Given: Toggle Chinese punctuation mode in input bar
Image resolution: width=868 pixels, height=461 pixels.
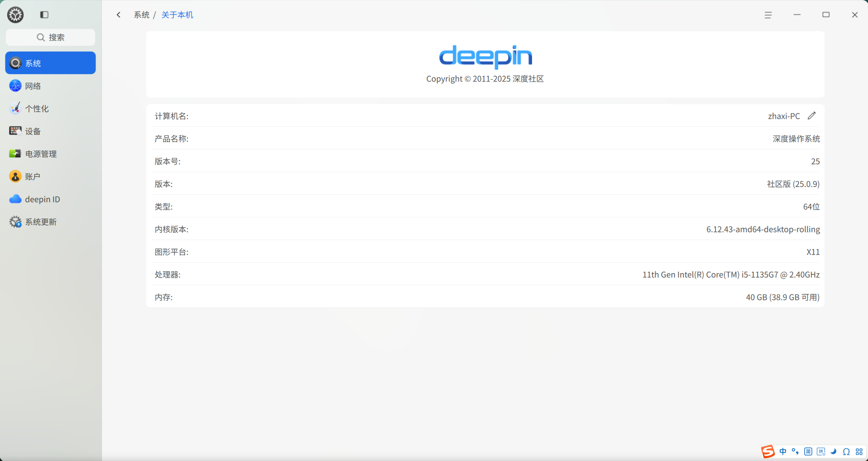Looking at the screenshot, I should pos(796,452).
